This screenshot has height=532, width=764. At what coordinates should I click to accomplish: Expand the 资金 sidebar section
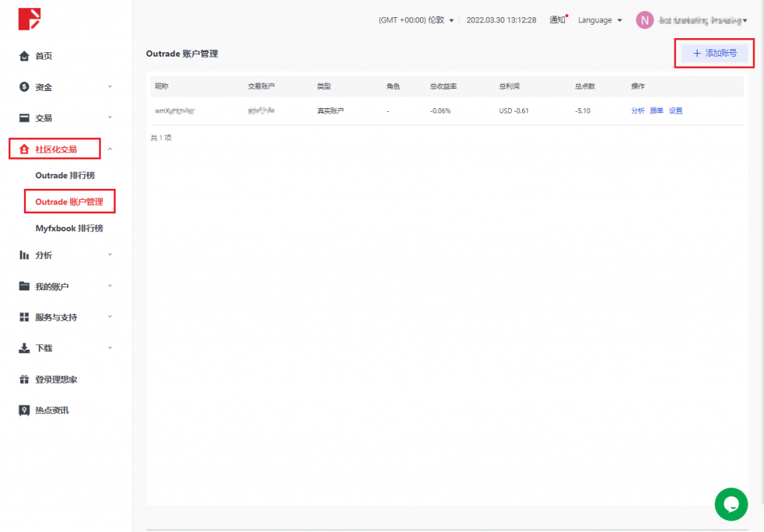(x=110, y=87)
